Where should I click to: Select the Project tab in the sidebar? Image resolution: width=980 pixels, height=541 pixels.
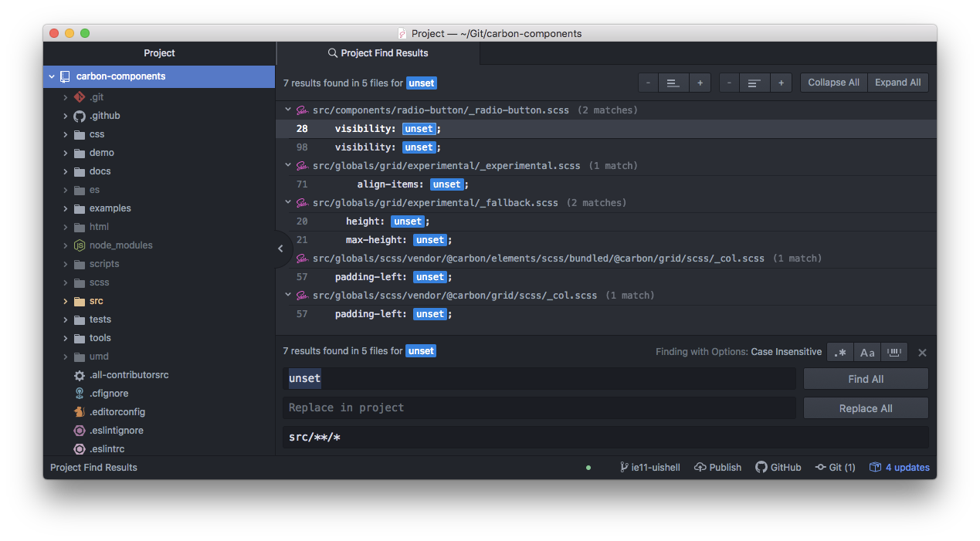[x=159, y=53]
